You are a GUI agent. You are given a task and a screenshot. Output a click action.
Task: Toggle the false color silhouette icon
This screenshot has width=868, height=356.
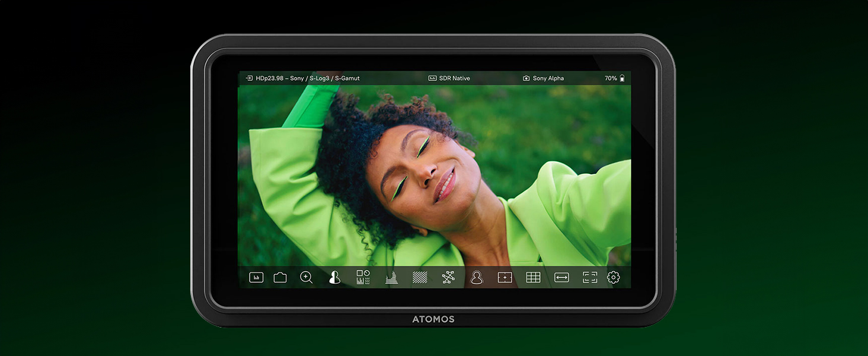coord(334,277)
